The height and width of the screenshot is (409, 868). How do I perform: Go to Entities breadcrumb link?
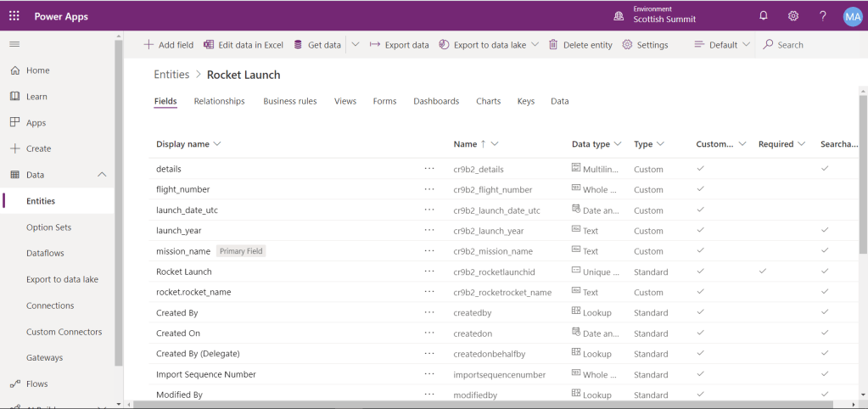click(171, 75)
